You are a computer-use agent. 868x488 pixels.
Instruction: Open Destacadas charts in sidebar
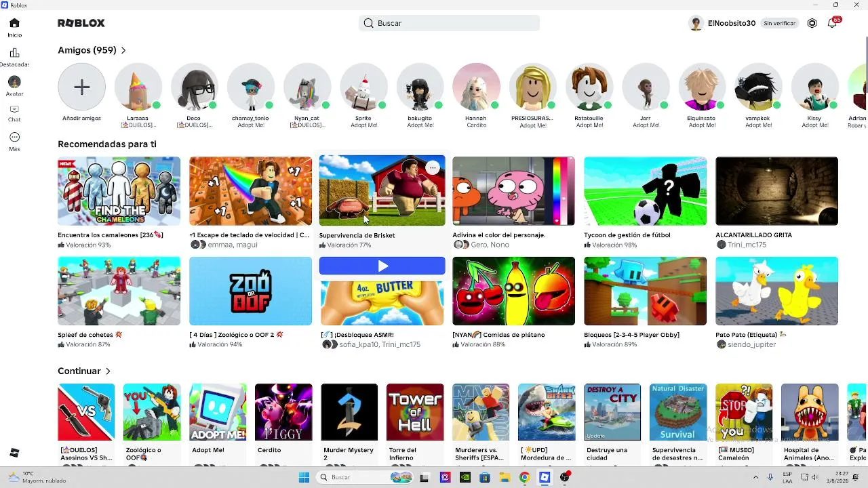coord(14,57)
